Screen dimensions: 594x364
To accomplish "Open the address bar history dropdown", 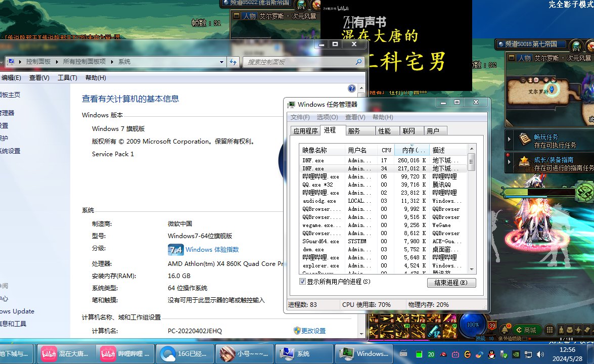I will pos(221,62).
